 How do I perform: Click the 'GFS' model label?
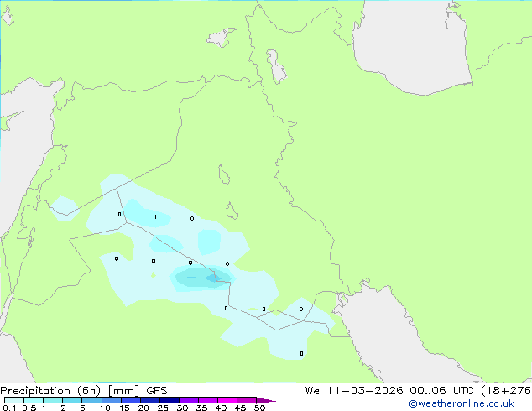tap(157, 391)
